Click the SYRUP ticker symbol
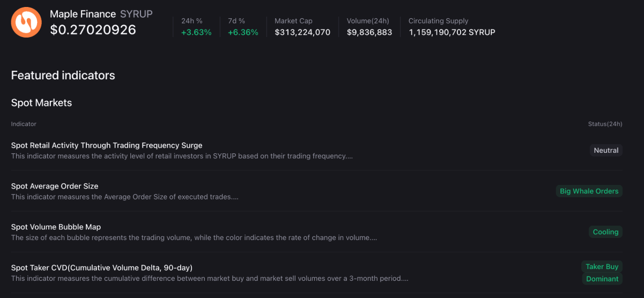This screenshot has width=644, height=298. point(136,14)
